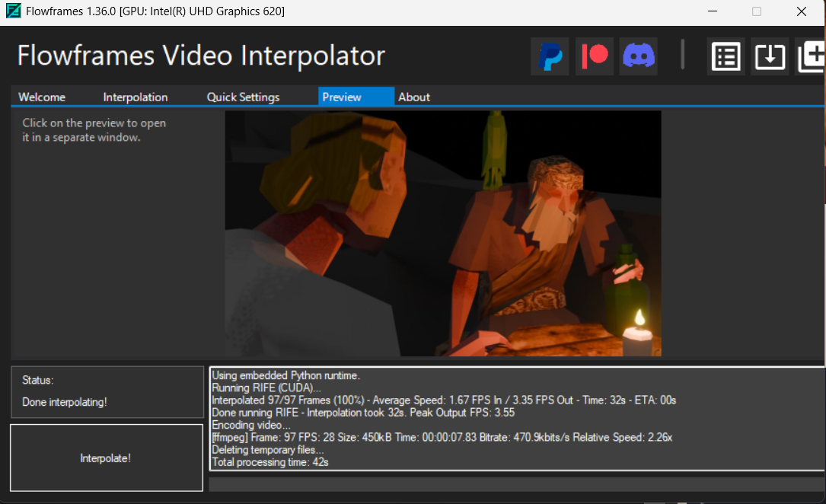This screenshot has width=826, height=504.
Task: Open the list-style settings icon button
Action: (726, 56)
